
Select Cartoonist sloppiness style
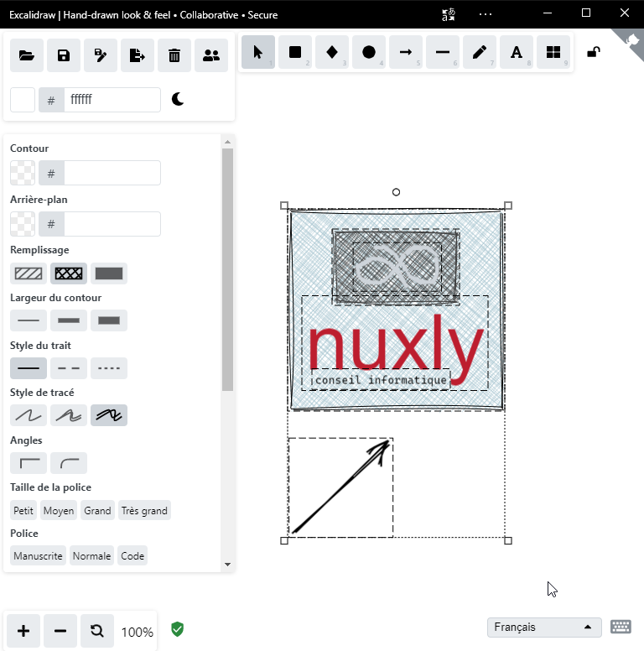(x=109, y=415)
